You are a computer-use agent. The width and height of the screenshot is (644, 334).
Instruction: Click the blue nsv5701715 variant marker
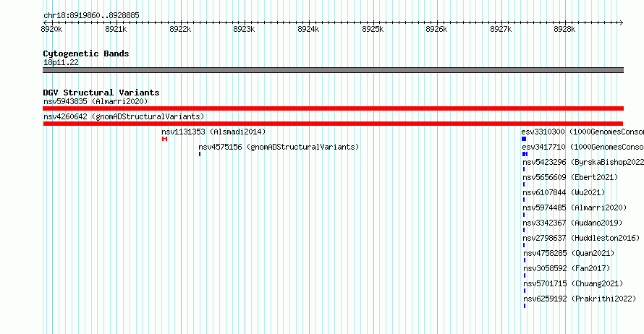525,291
